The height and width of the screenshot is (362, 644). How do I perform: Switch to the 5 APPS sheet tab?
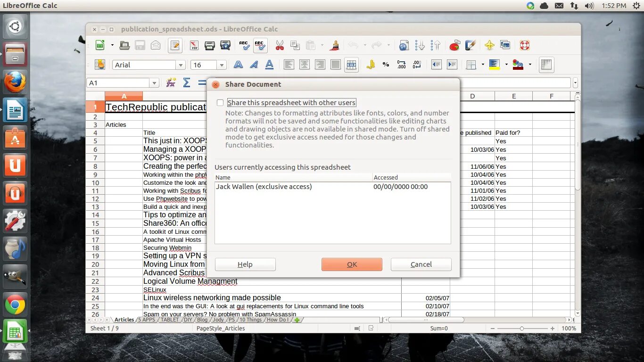click(147, 320)
